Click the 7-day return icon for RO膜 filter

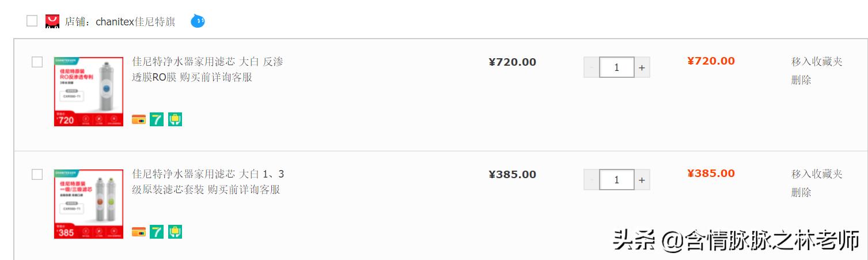pos(157,119)
